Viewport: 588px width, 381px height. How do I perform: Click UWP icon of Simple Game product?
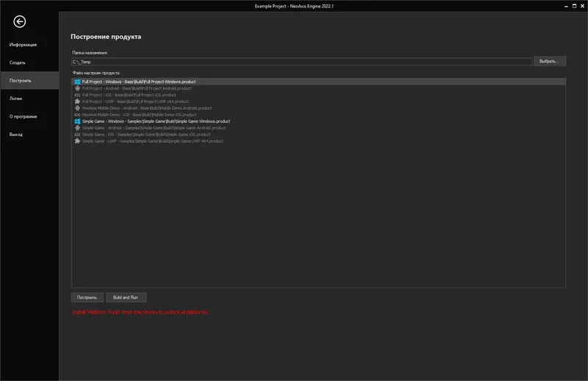pos(77,141)
